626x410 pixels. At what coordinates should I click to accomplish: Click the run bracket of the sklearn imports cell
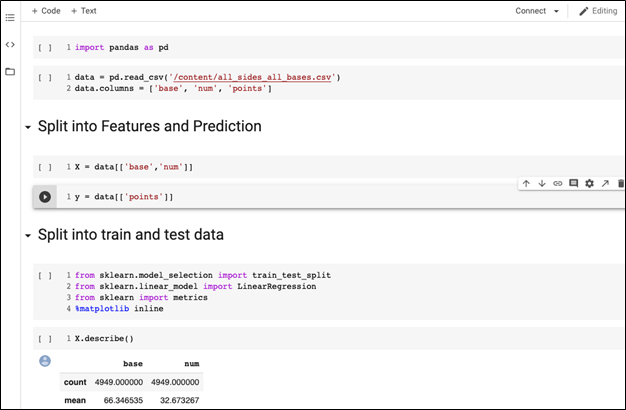point(45,275)
